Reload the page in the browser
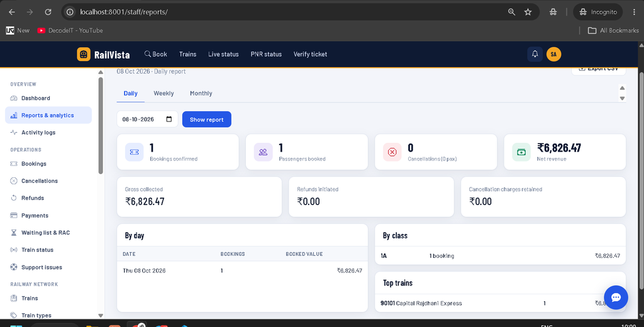644x327 pixels. point(48,12)
